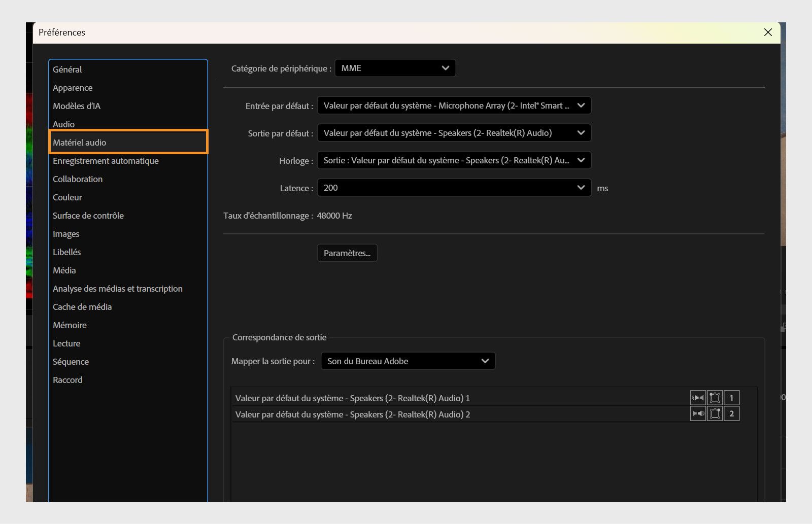This screenshot has height=524, width=812.
Task: Click the channel 1 indicator box
Action: [731, 398]
